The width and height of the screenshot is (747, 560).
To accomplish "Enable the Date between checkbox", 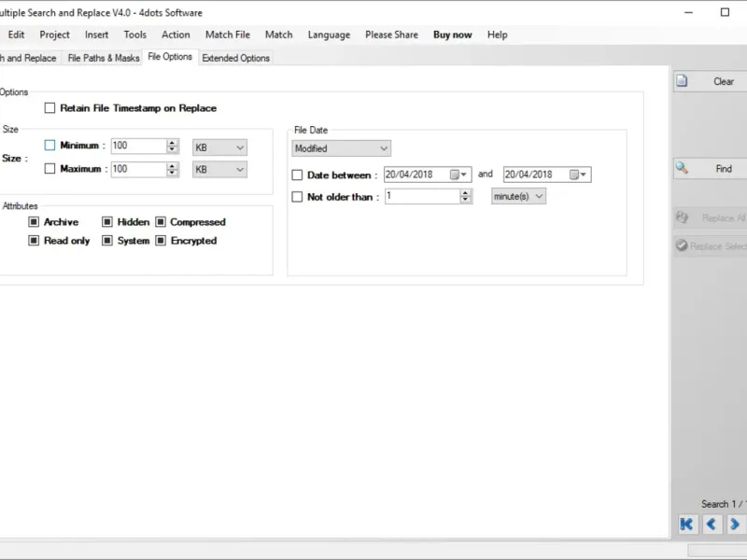I will point(297,175).
